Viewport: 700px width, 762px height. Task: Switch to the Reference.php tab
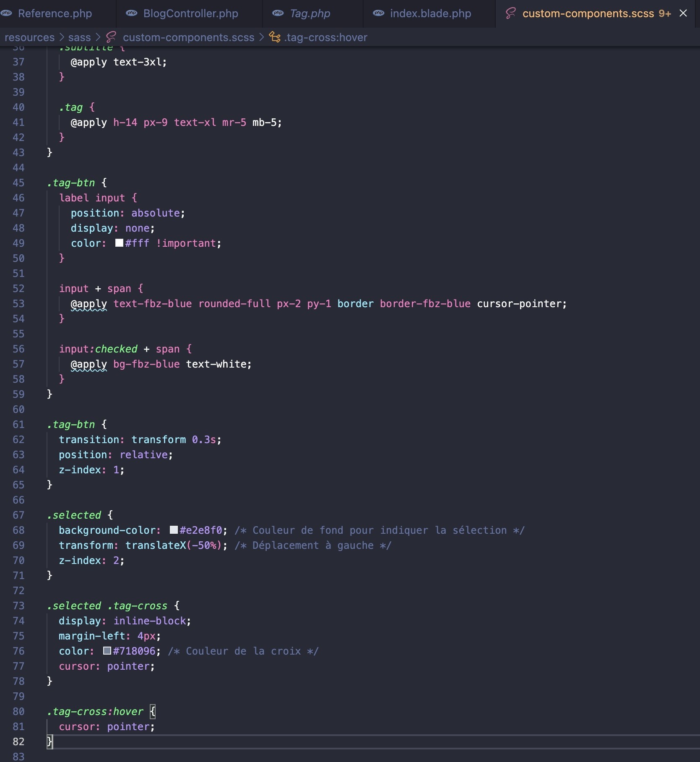(x=55, y=13)
